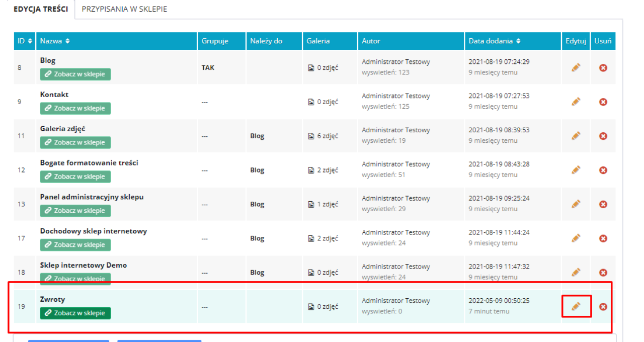This screenshot has height=342, width=644.
Task: View Galeria zdjęć in the shop
Action: click(x=75, y=142)
